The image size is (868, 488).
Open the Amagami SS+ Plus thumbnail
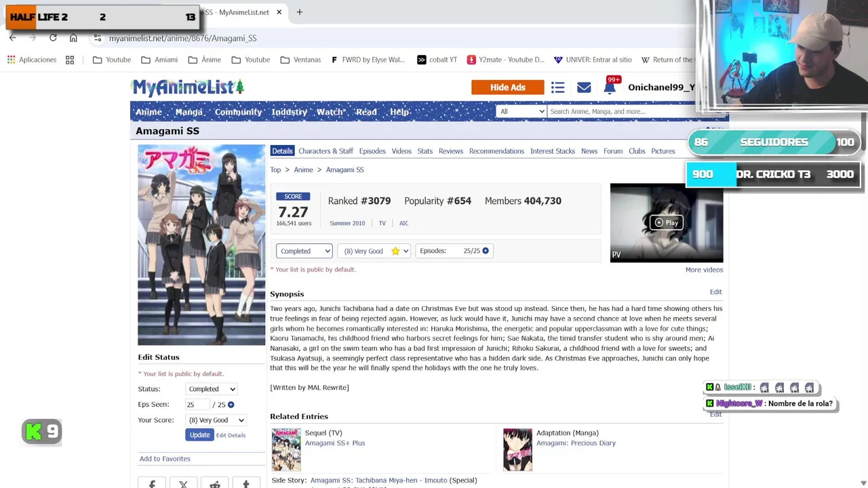tap(286, 449)
